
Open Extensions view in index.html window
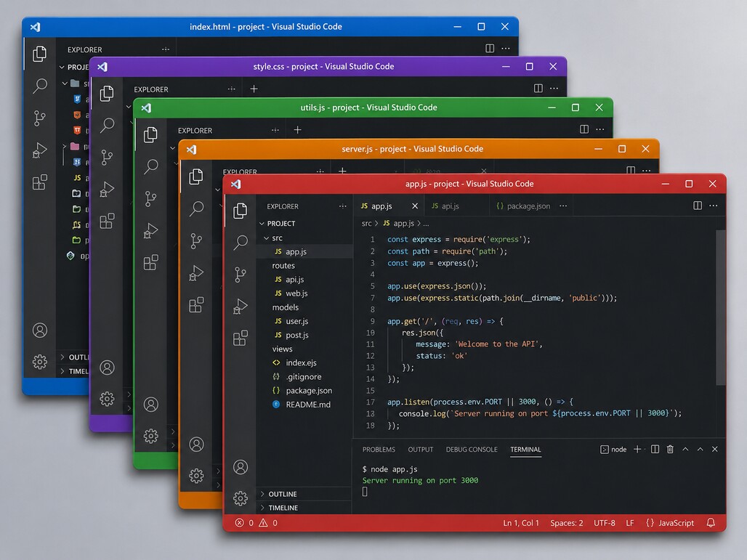coord(40,182)
